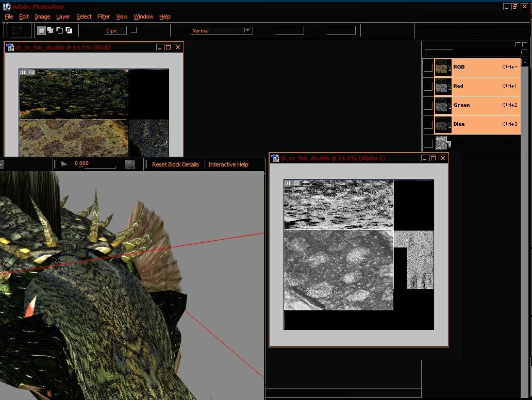
Task: Open the Layer menu
Action: pyautogui.click(x=63, y=16)
